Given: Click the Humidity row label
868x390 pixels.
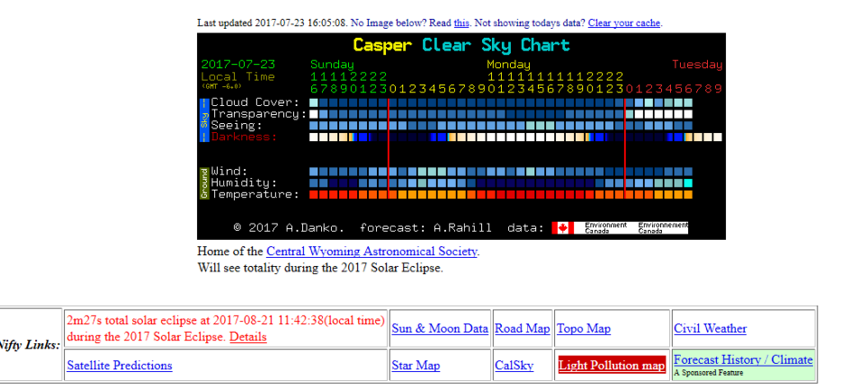Looking at the screenshot, I should pyautogui.click(x=244, y=183).
